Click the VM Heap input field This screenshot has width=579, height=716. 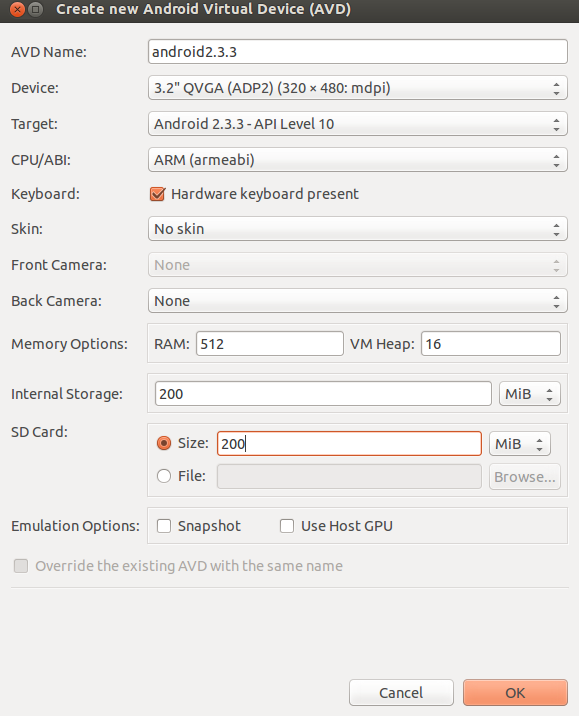[490, 343]
